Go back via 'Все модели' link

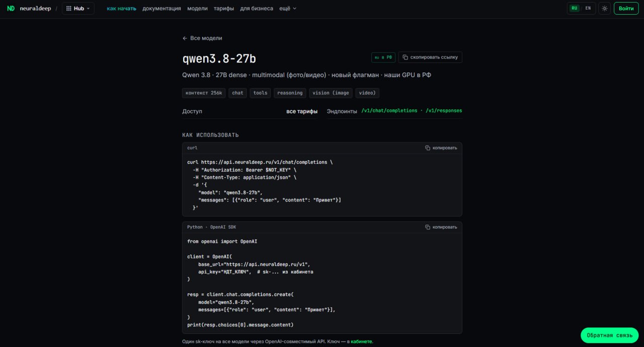202,38
